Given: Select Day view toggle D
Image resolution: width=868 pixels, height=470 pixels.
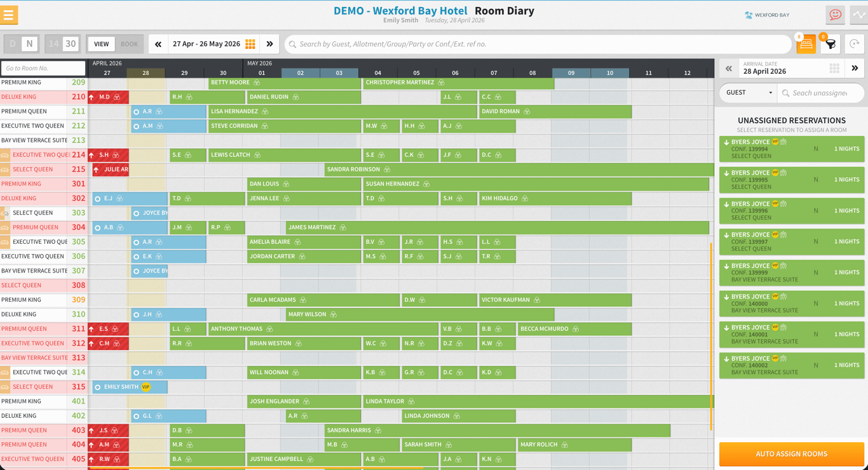Looking at the screenshot, I should pyautogui.click(x=13, y=44).
